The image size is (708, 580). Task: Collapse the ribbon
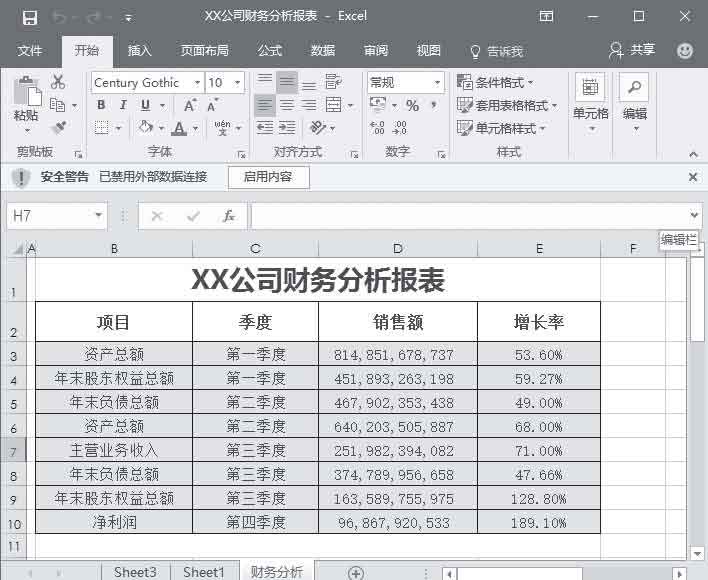(694, 154)
